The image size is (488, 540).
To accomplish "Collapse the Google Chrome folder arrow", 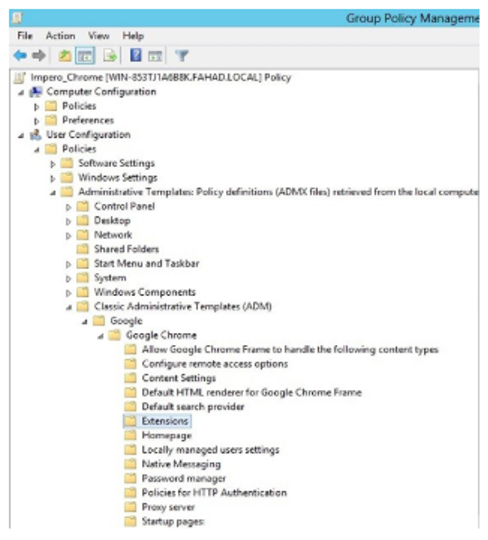I will tap(100, 336).
